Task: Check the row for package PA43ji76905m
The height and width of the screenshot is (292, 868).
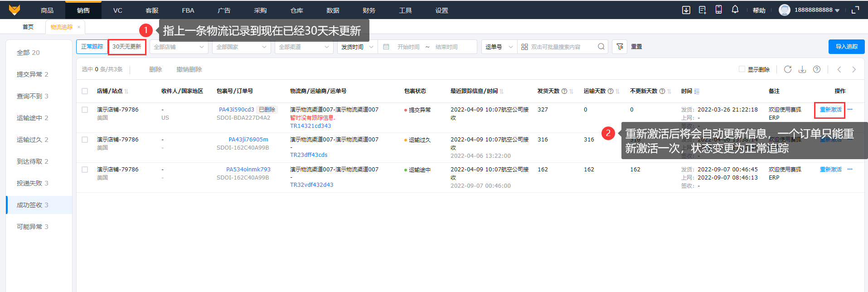Action: click(85, 140)
